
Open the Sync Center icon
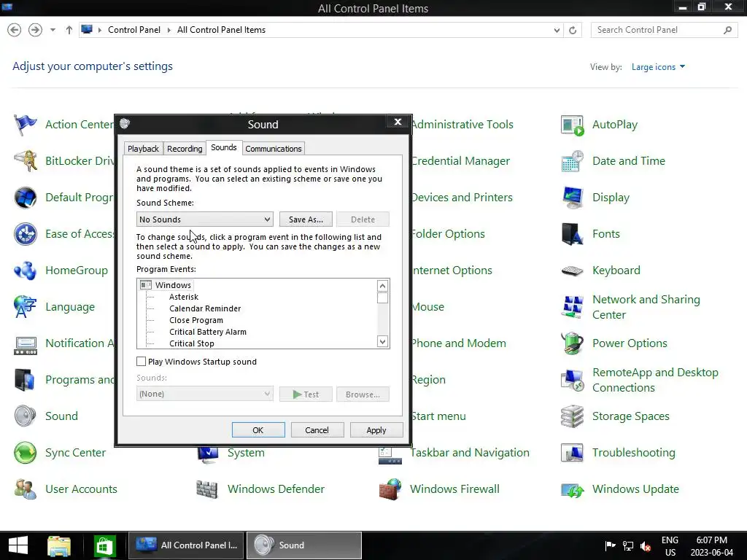(x=25, y=453)
